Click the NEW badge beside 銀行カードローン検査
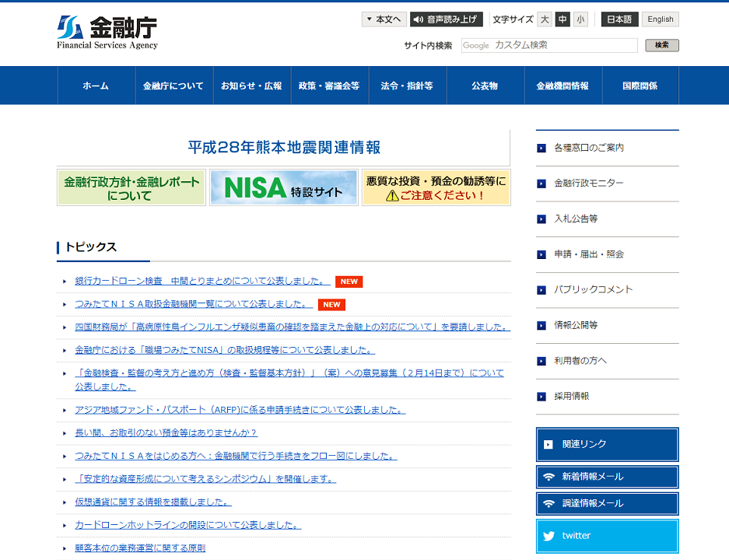This screenshot has width=729, height=560. click(x=349, y=282)
